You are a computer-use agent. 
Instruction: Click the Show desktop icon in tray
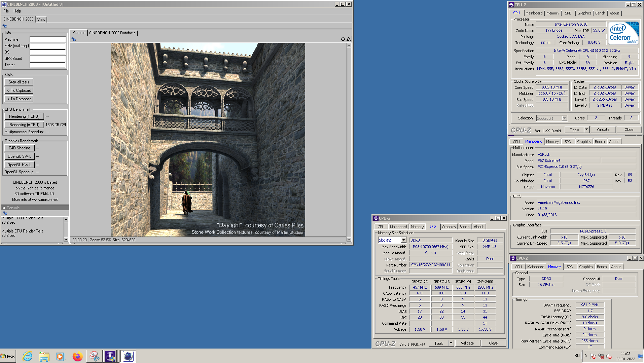(640, 356)
